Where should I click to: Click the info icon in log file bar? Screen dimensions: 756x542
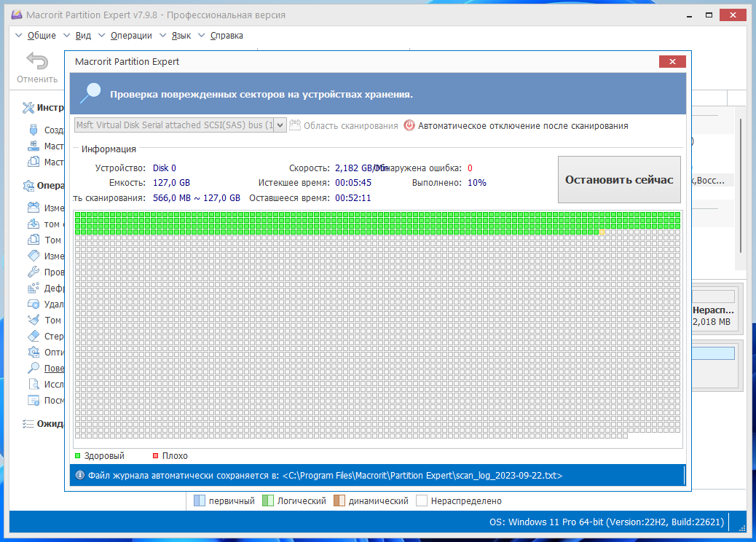click(x=80, y=476)
